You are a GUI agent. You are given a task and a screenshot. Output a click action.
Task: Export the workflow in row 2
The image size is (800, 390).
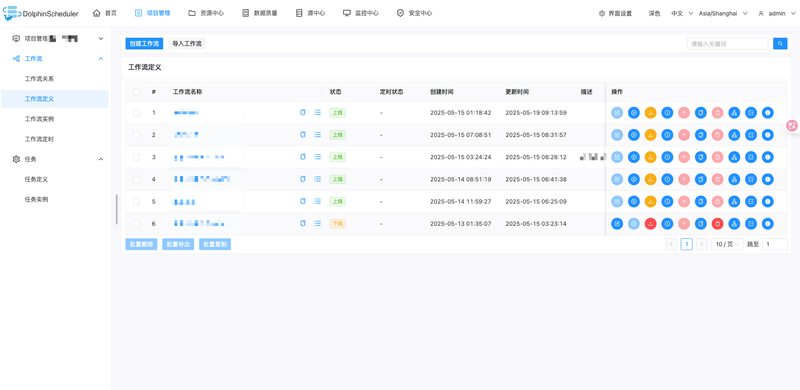pos(751,135)
